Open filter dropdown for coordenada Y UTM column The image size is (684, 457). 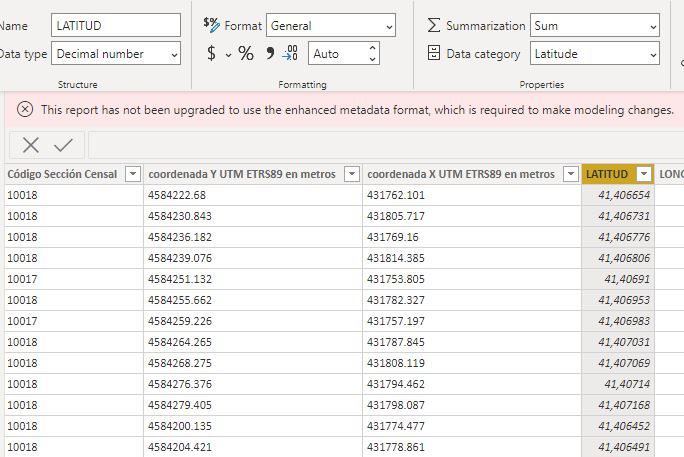[x=352, y=174]
